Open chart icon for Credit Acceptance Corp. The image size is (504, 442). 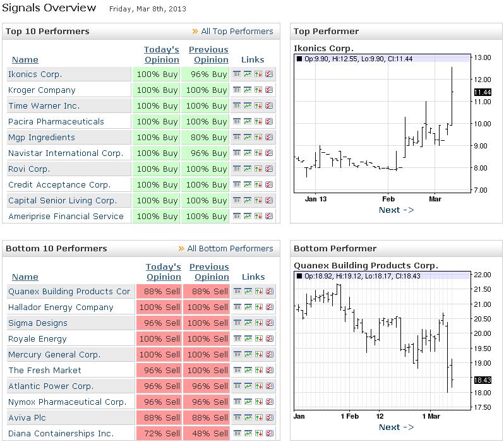click(248, 184)
